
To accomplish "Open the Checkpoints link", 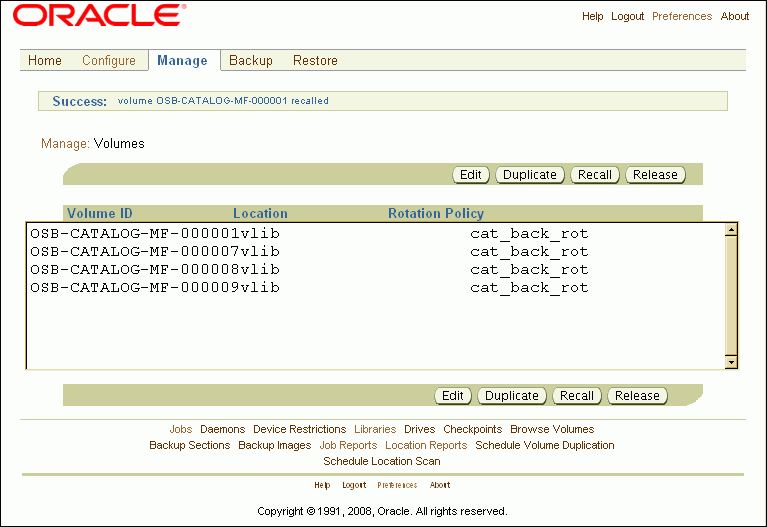I will pyautogui.click(x=473, y=429).
